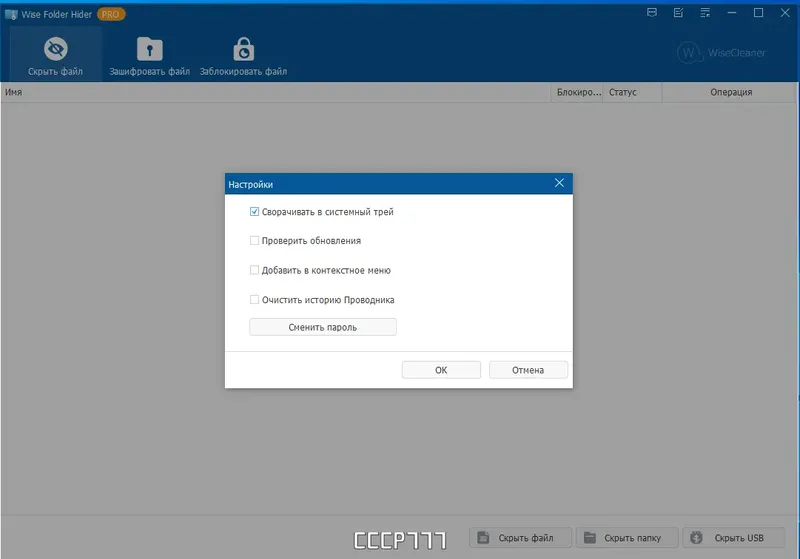This screenshot has height=559, width=800.
Task: Enable Добавить в контекстное меню checkbox
Action: (254, 270)
